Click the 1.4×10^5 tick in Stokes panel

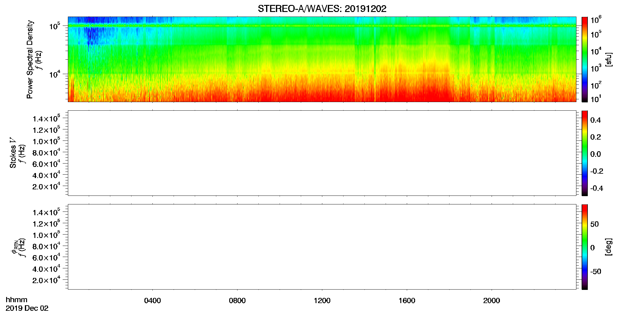46,118
